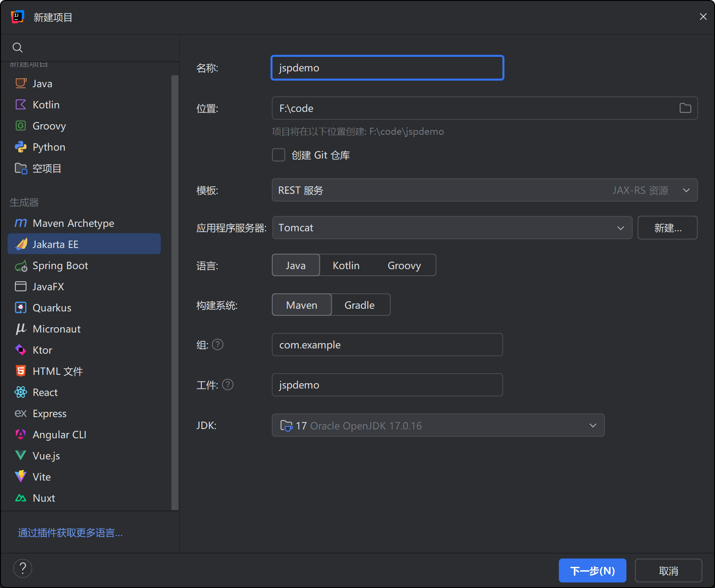Open Tomcat application server dropdown
The image size is (715, 588).
tap(452, 228)
